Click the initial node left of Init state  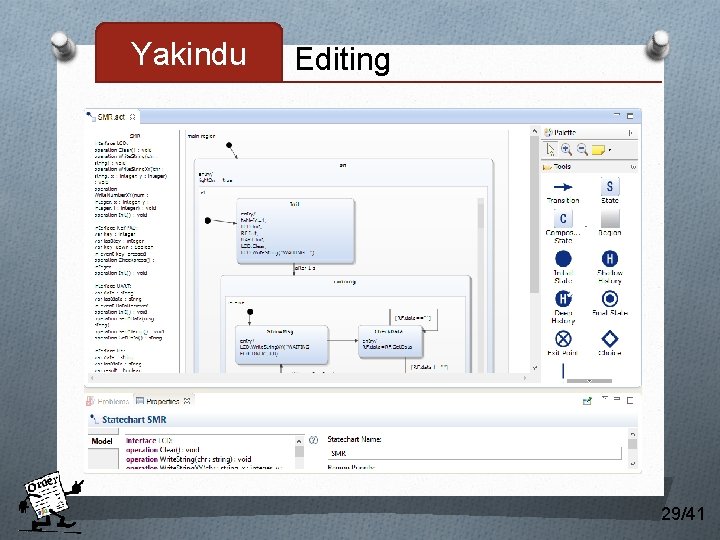[x=208, y=221]
